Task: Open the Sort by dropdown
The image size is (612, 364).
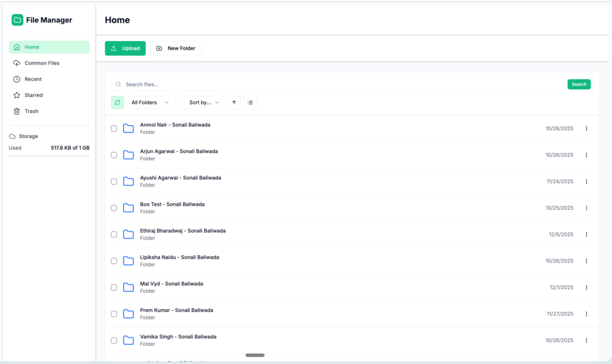Action: click(201, 103)
